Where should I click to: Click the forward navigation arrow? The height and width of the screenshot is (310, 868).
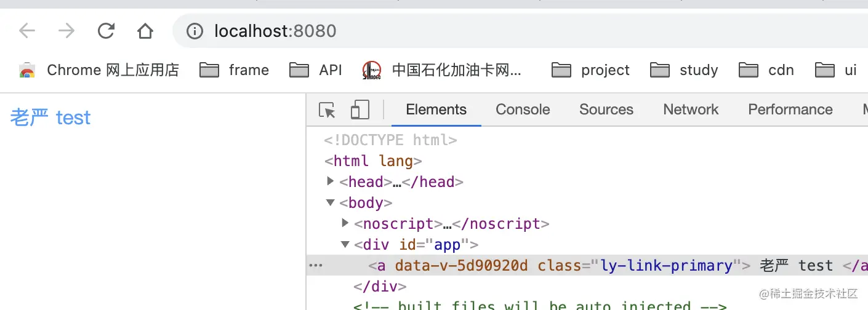(66, 31)
